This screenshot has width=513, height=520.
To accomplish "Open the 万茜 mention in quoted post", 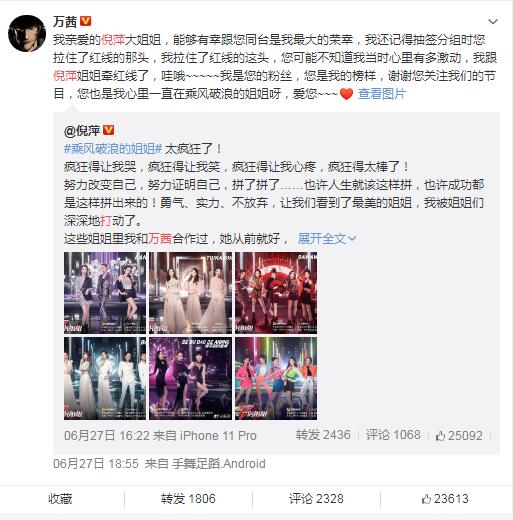I will [160, 239].
